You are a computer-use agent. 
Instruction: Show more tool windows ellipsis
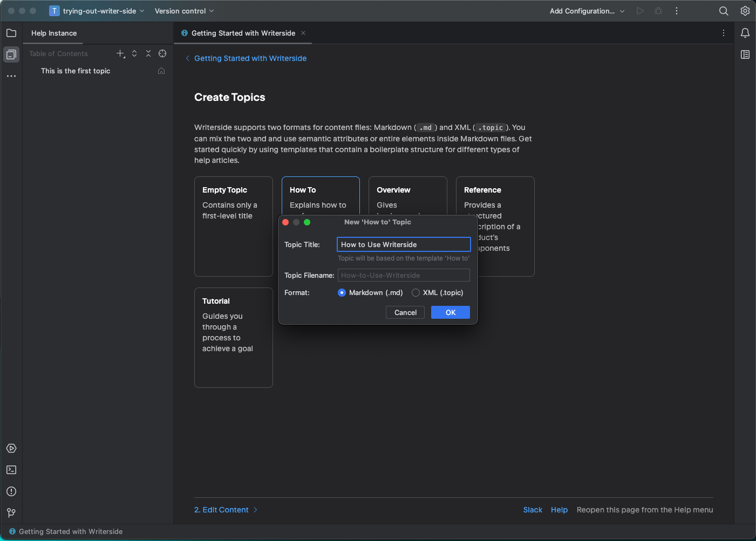[x=11, y=76]
